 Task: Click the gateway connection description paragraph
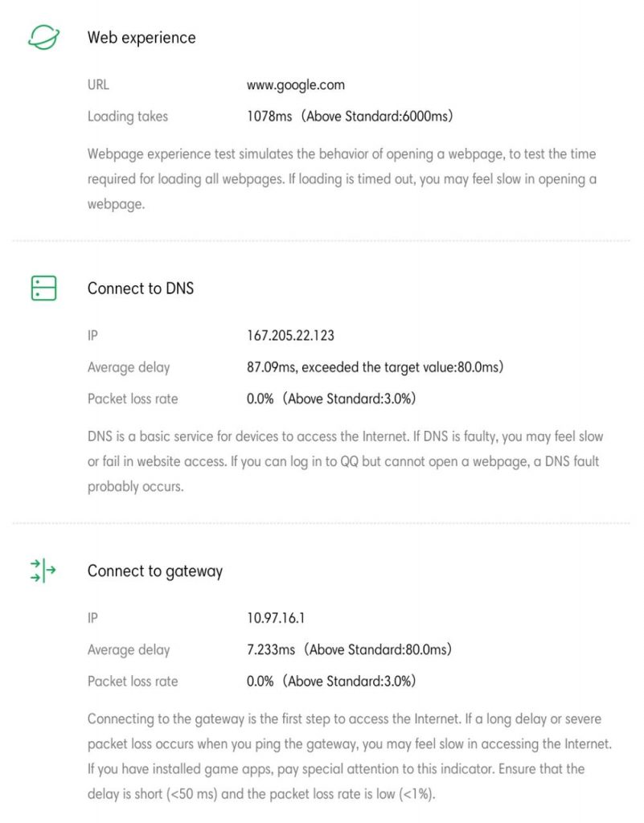(348, 756)
